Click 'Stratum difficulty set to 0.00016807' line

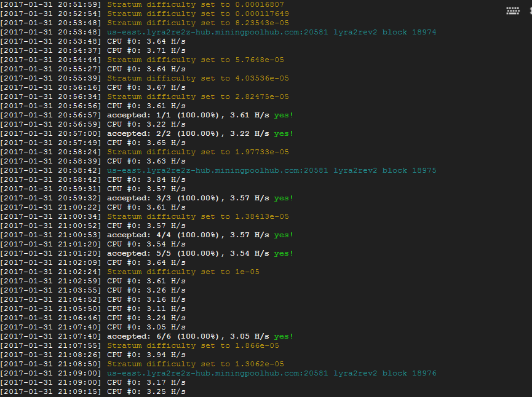click(142, 5)
